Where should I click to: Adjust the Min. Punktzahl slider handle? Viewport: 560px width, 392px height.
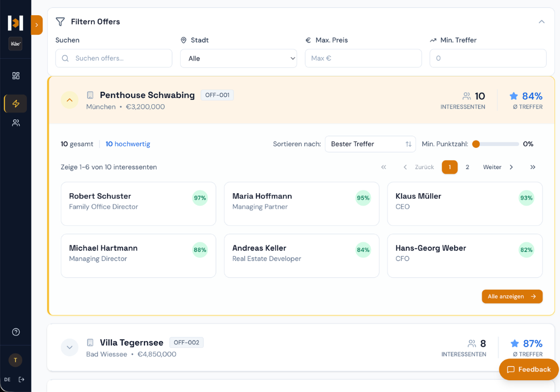tap(475, 144)
